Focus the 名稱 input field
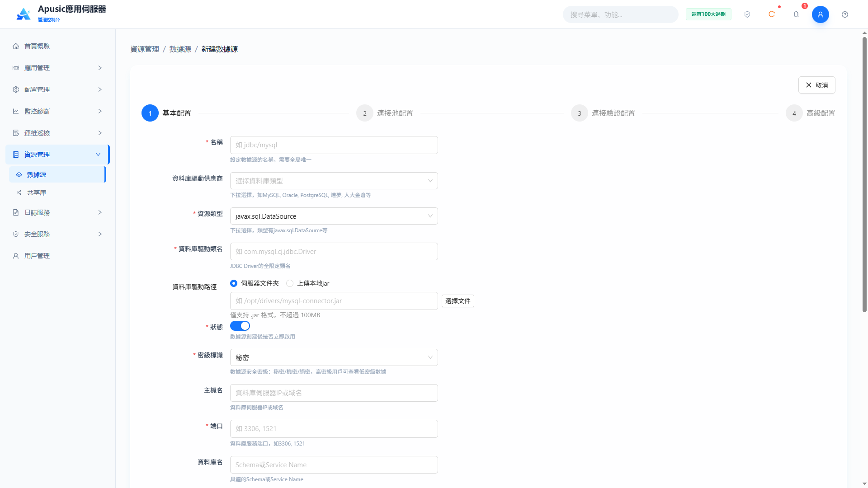868x488 pixels. (x=334, y=145)
